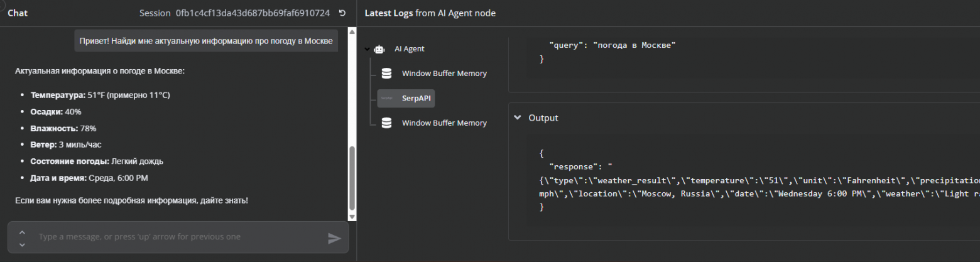Click the AI Agent robot icon
Screen dimensions: 980x262
(379, 49)
